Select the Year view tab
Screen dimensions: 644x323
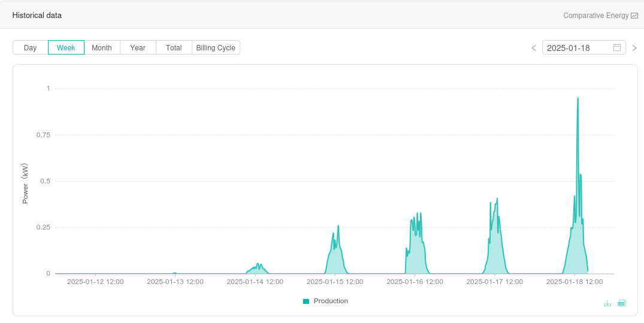pyautogui.click(x=138, y=48)
